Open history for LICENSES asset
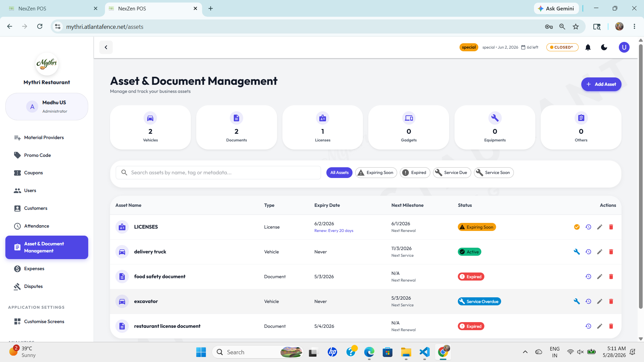 pos(588,227)
